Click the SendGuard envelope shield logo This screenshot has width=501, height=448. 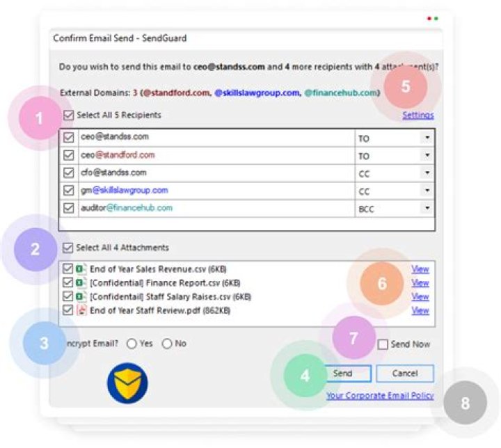127,383
